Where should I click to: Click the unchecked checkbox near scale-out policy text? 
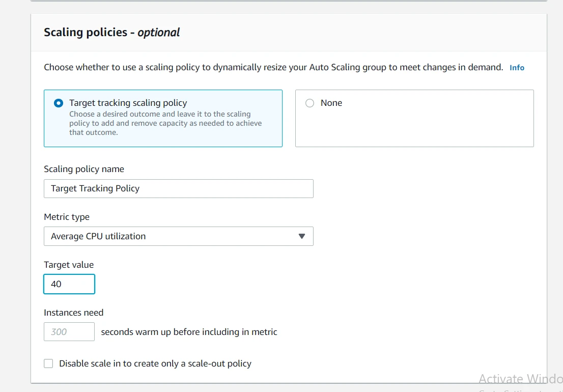tap(48, 363)
